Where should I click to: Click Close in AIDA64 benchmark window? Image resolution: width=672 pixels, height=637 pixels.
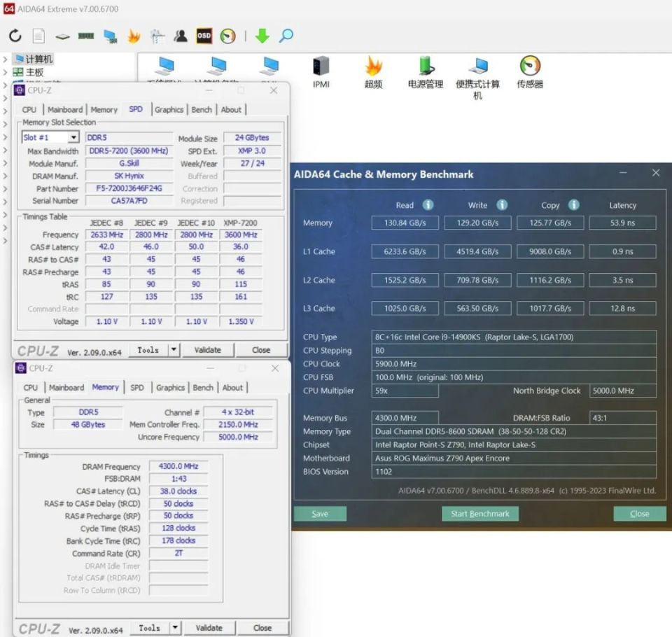pos(640,514)
